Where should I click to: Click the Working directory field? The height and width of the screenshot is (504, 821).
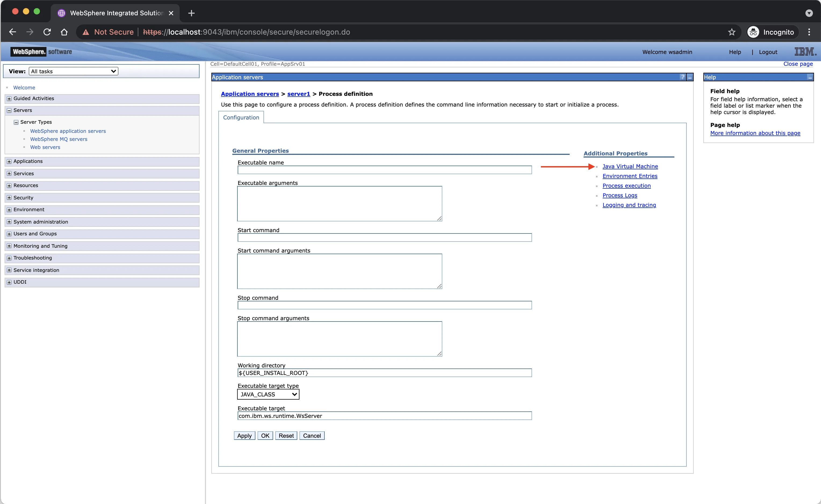coord(385,373)
